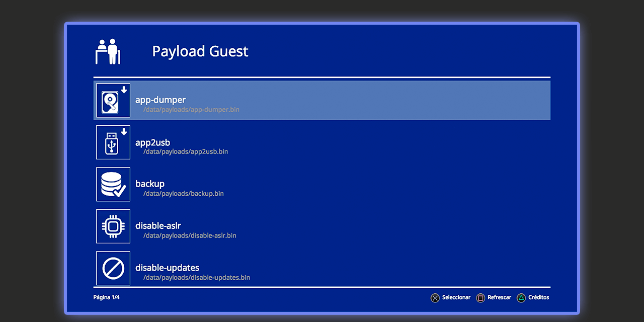Select the backup payload name
The width and height of the screenshot is (644, 322).
tap(150, 184)
